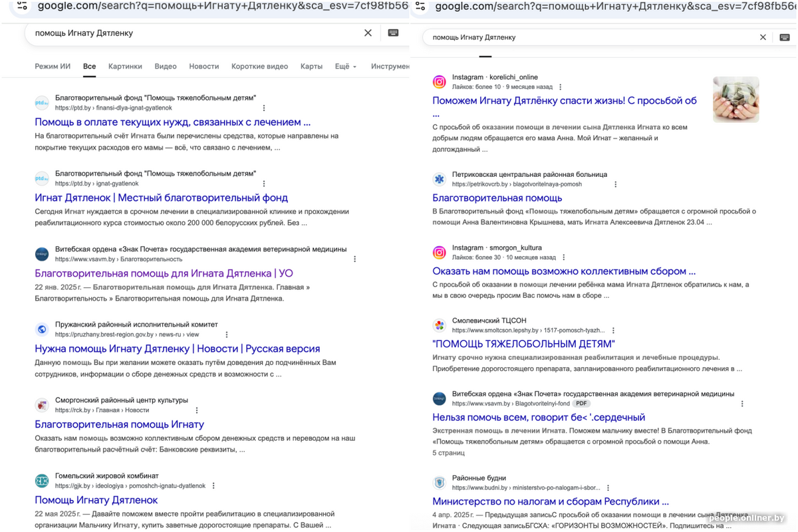Open link Поможем Игнату Дятлёнку спасти жизнь
The width and height of the screenshot is (798, 532).
565,101
